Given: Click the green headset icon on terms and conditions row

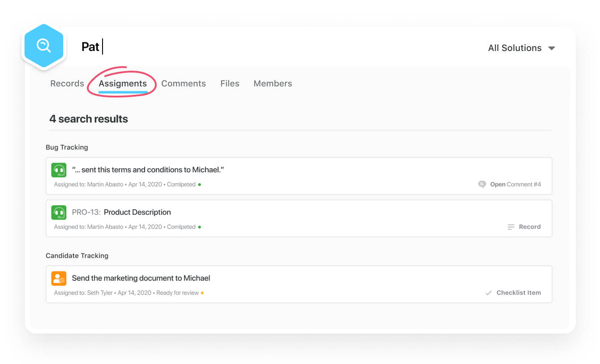Looking at the screenshot, I should click(59, 170).
